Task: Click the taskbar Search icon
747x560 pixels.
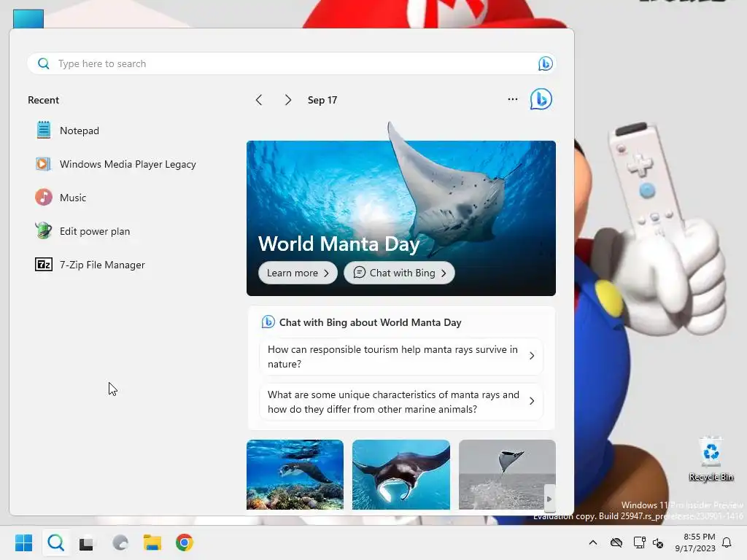Action: coord(55,542)
